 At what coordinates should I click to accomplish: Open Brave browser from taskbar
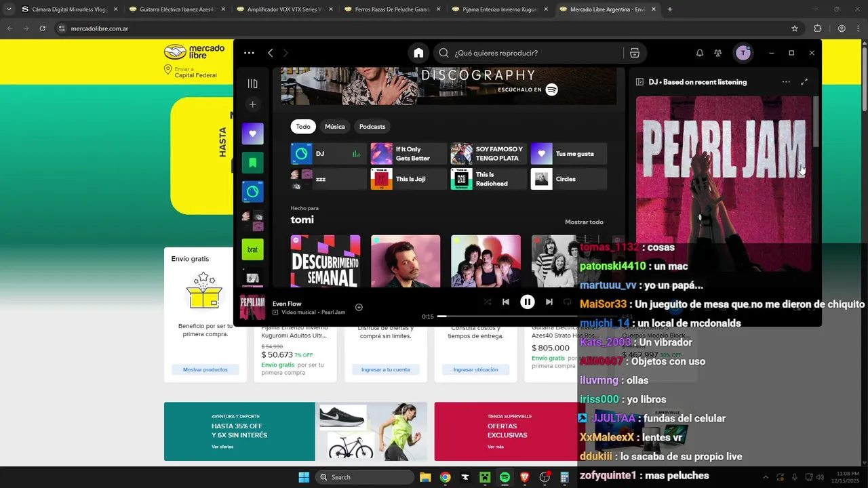[x=525, y=477]
